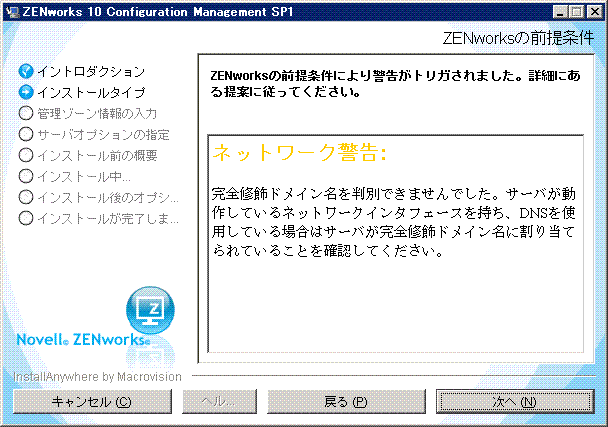Click the インストール後のオプシ... step circle
This screenshot has width=608, height=427.
(x=26, y=197)
